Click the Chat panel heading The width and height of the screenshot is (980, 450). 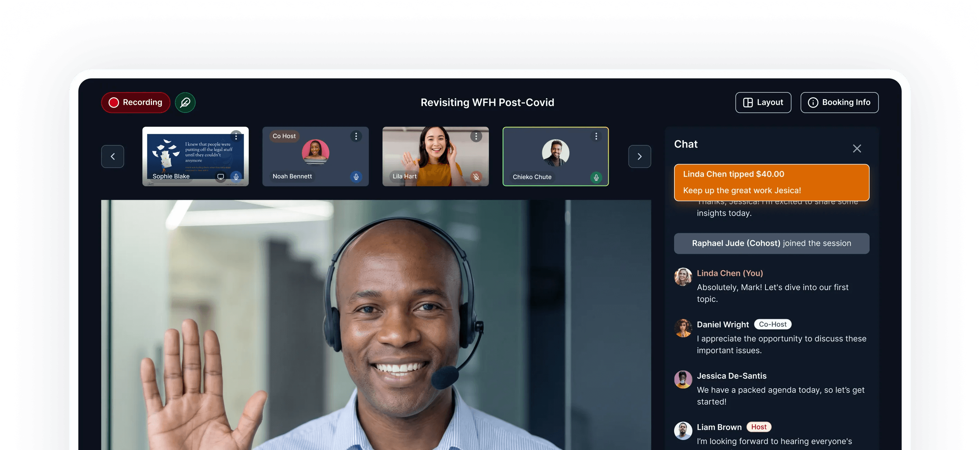(x=686, y=144)
